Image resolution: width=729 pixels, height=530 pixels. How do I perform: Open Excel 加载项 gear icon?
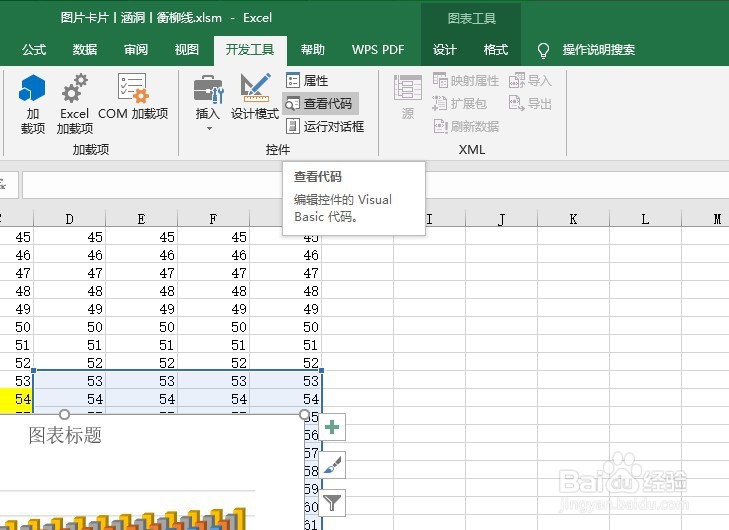74,103
